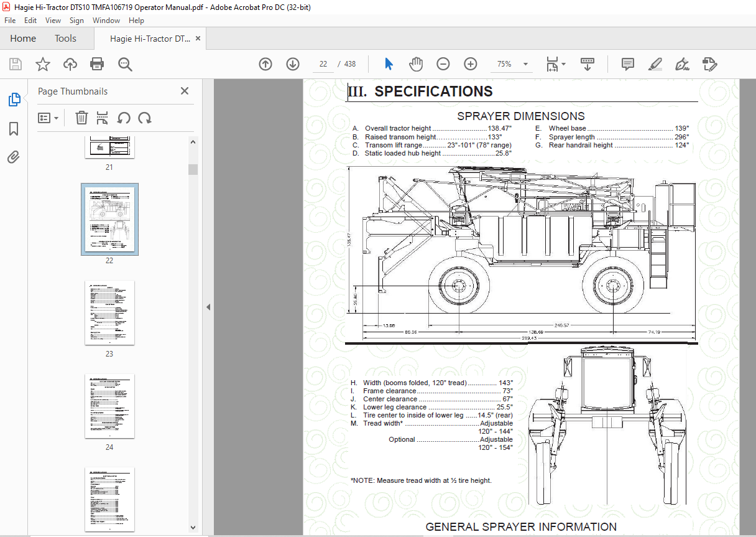The image size is (756, 537).
Task: Close the Page Thumbnails panel
Action: pyautogui.click(x=185, y=91)
